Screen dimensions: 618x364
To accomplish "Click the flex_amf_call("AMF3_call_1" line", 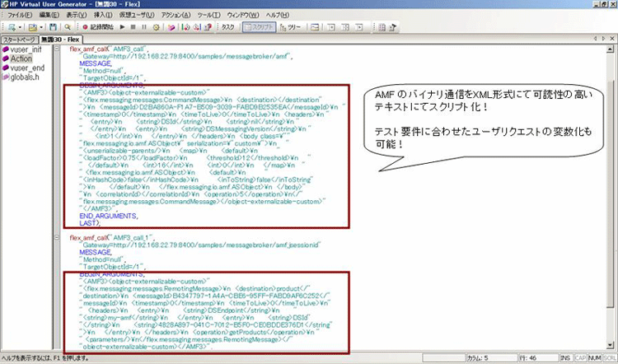I will pyautogui.click(x=112, y=237).
